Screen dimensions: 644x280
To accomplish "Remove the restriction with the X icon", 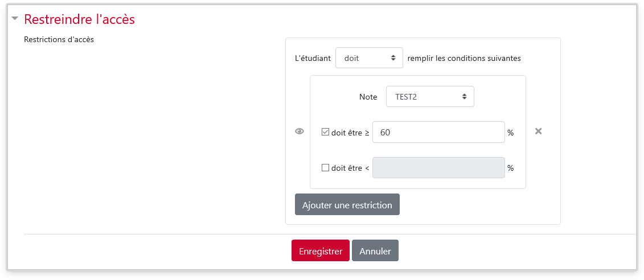I will [539, 131].
